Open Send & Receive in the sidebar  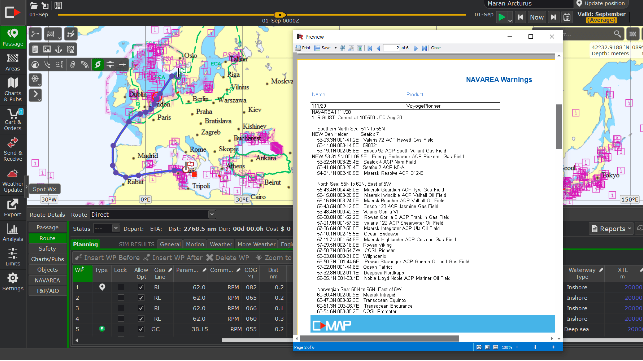pos(13,149)
